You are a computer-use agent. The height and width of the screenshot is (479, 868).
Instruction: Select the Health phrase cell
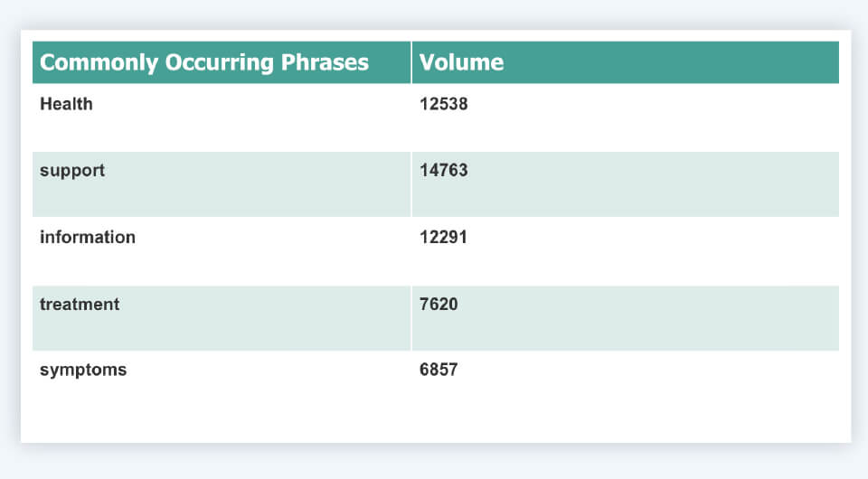click(x=222, y=117)
